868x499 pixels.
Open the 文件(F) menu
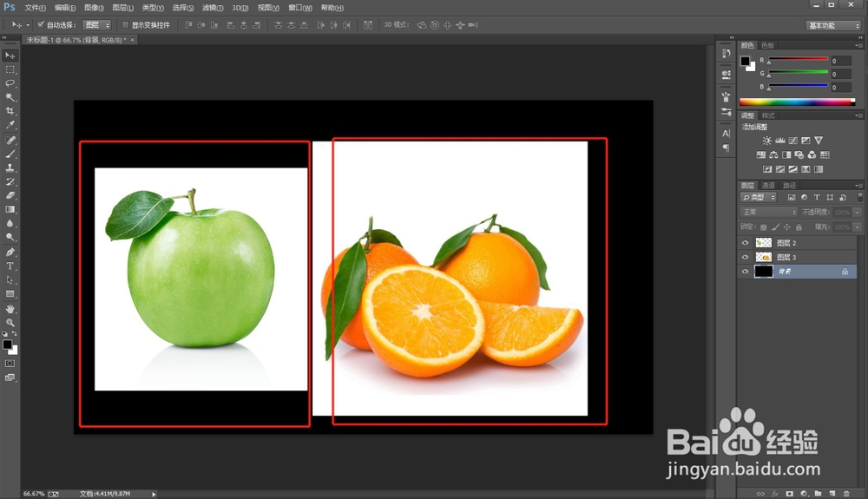(x=35, y=8)
